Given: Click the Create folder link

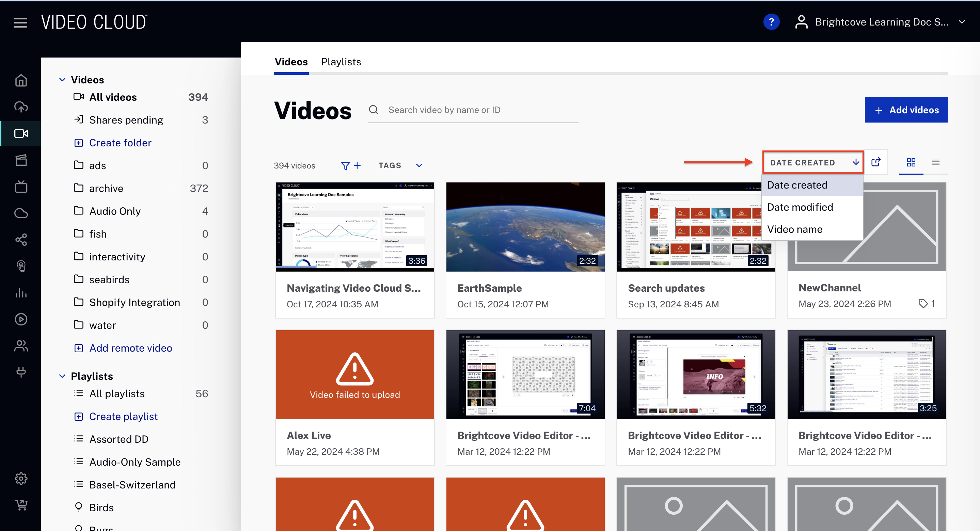Looking at the screenshot, I should tap(120, 143).
